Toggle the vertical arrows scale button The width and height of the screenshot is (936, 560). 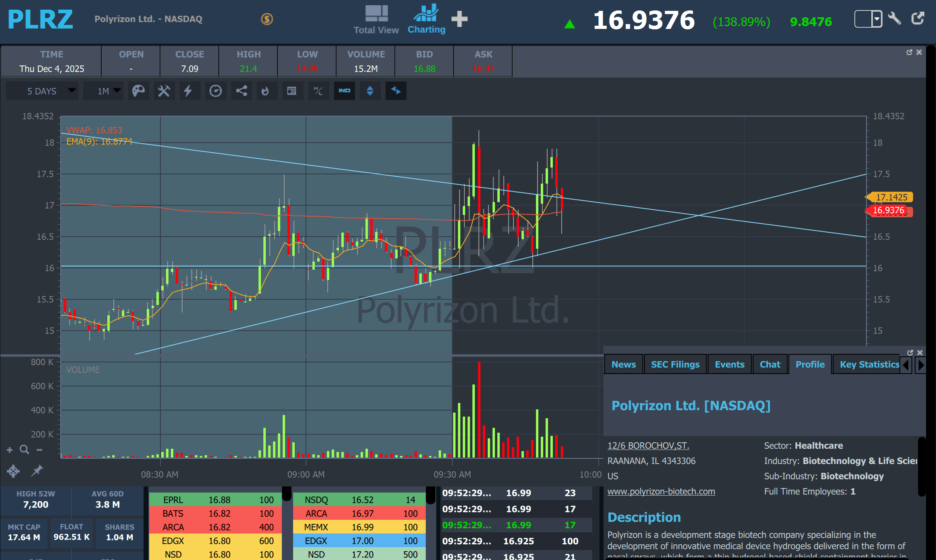tap(370, 91)
